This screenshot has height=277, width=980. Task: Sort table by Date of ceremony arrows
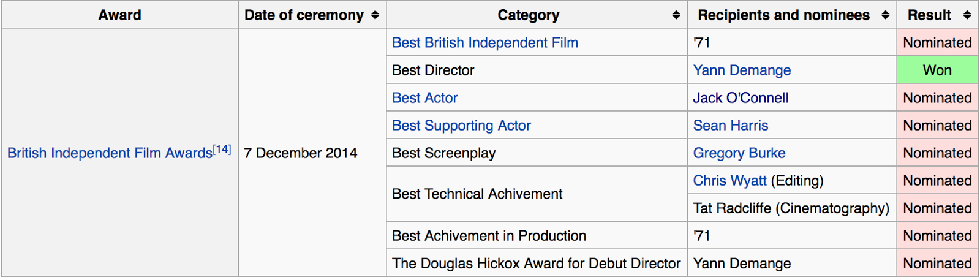pos(375,15)
